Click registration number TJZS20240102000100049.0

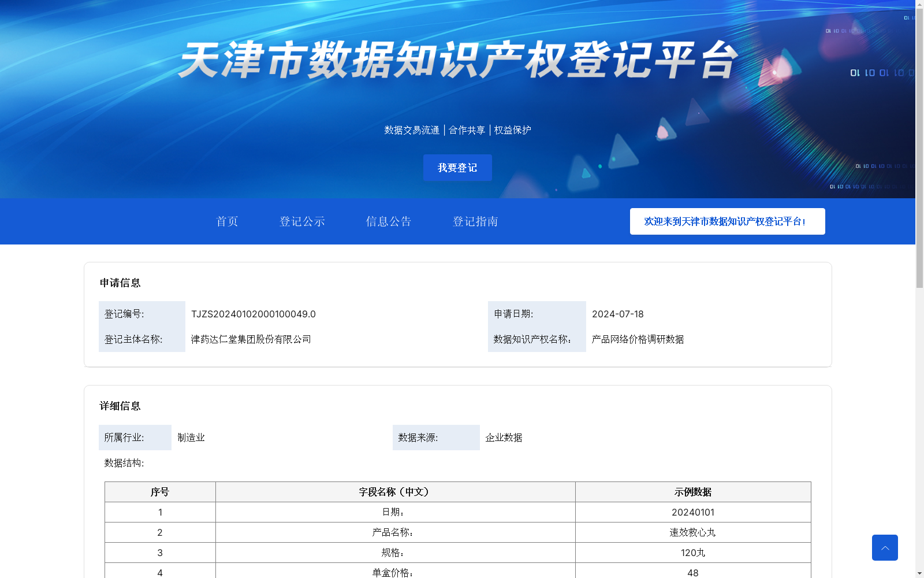coord(254,314)
